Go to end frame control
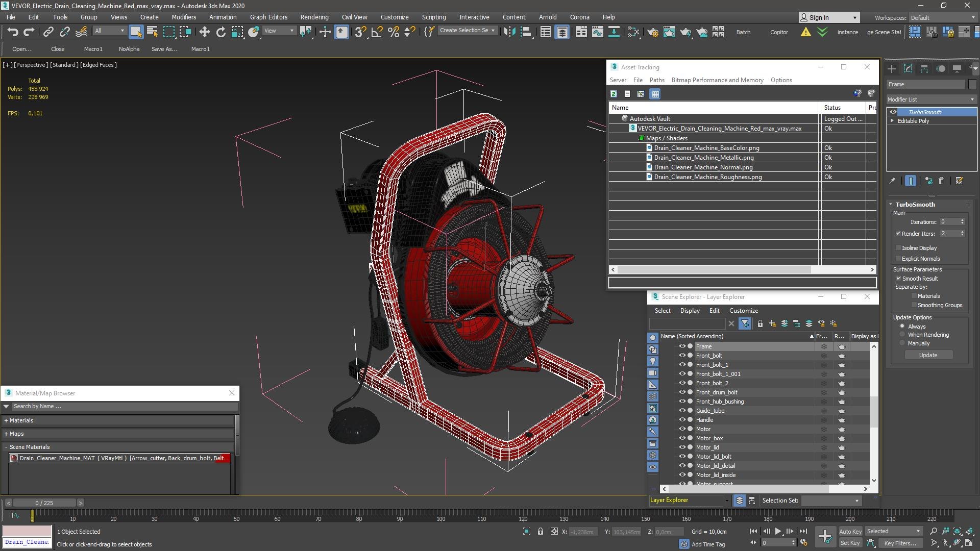This screenshot has width=980, height=551. click(803, 531)
